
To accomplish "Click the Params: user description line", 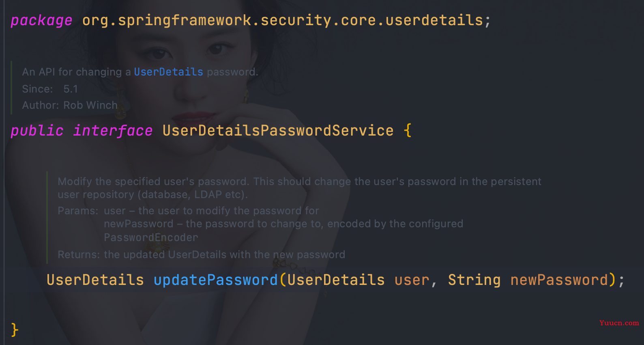I will (189, 211).
